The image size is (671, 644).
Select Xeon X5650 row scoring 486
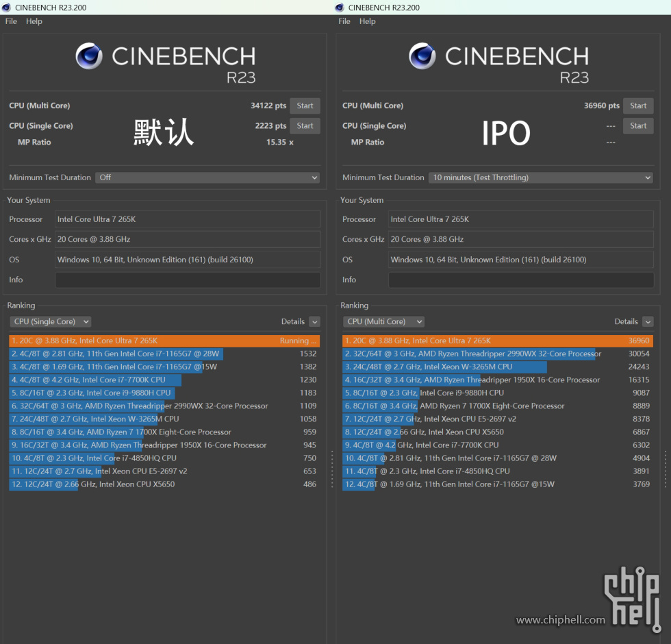[164, 484]
